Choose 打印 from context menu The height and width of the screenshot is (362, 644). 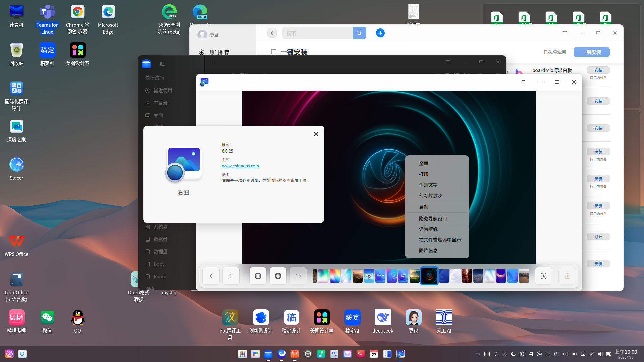(437, 174)
